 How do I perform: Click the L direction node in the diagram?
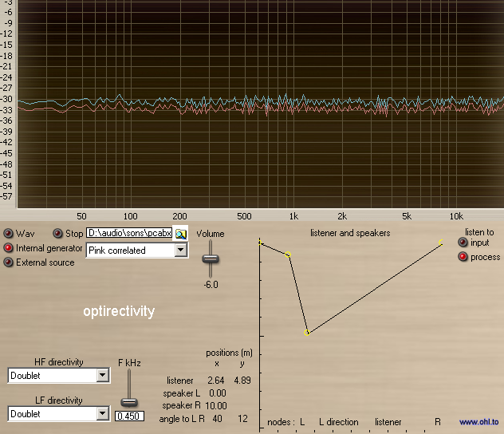[x=288, y=254]
